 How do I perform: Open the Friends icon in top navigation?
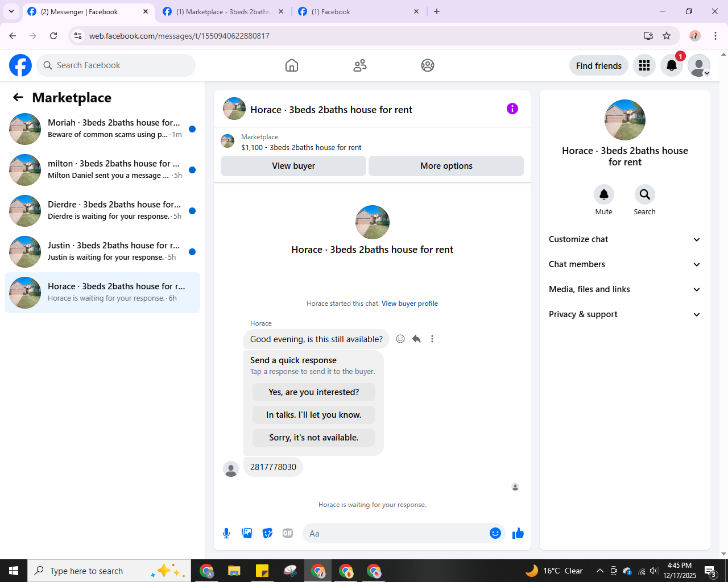point(360,65)
